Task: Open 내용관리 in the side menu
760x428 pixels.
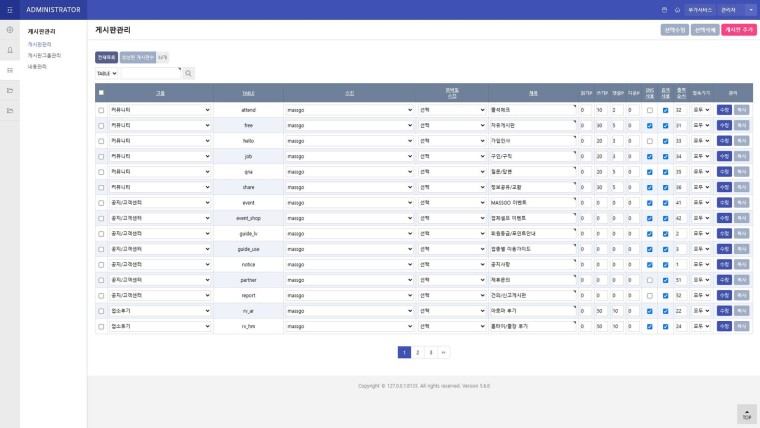Action: pyautogui.click(x=37, y=66)
